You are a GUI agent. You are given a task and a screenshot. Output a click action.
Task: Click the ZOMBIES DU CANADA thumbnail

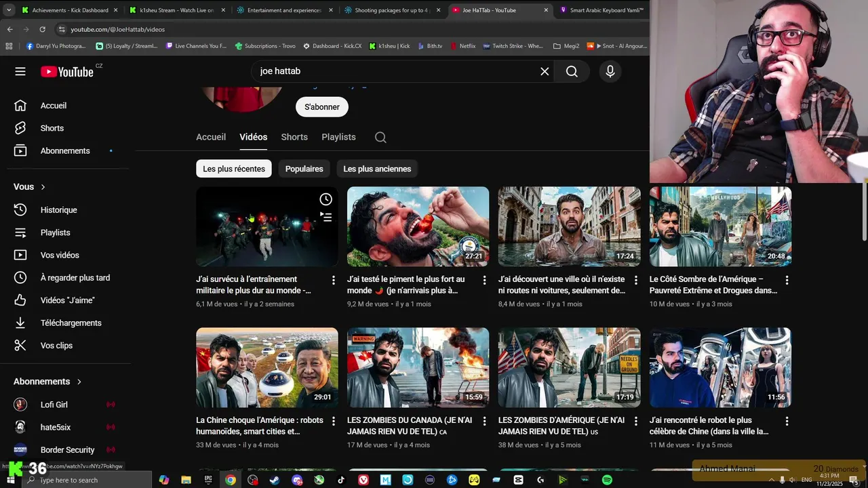418,367
